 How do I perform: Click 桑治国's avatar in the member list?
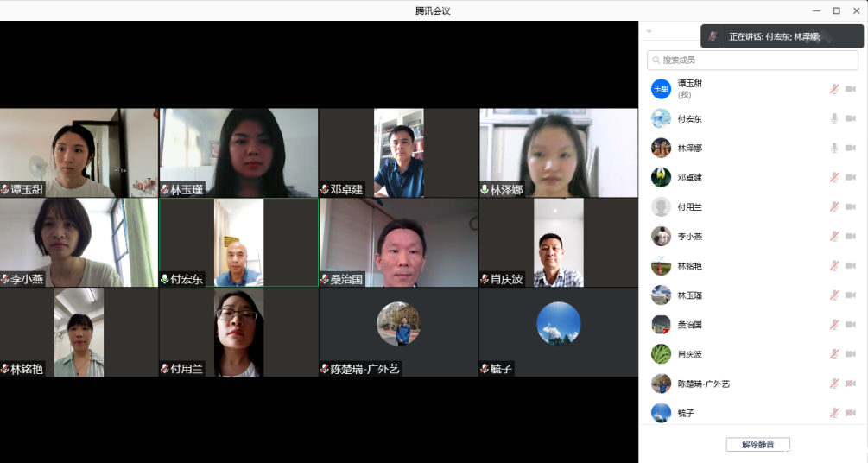coord(661,325)
